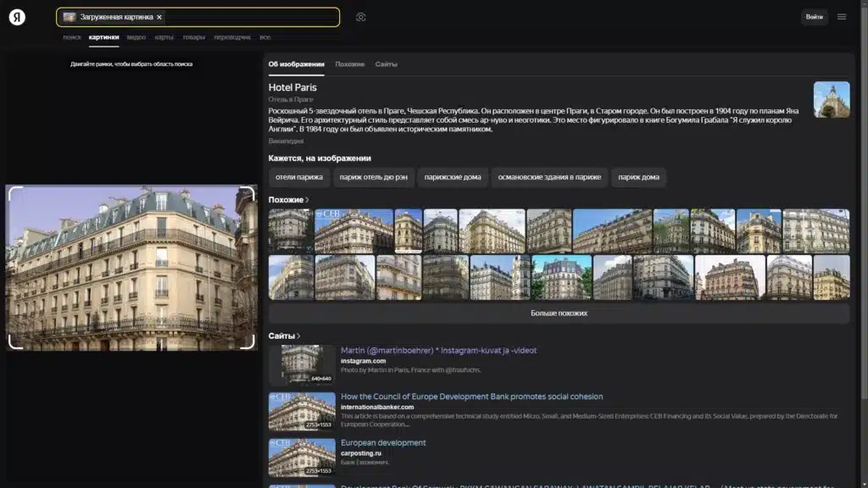Switch to the видео tab

click(136, 37)
